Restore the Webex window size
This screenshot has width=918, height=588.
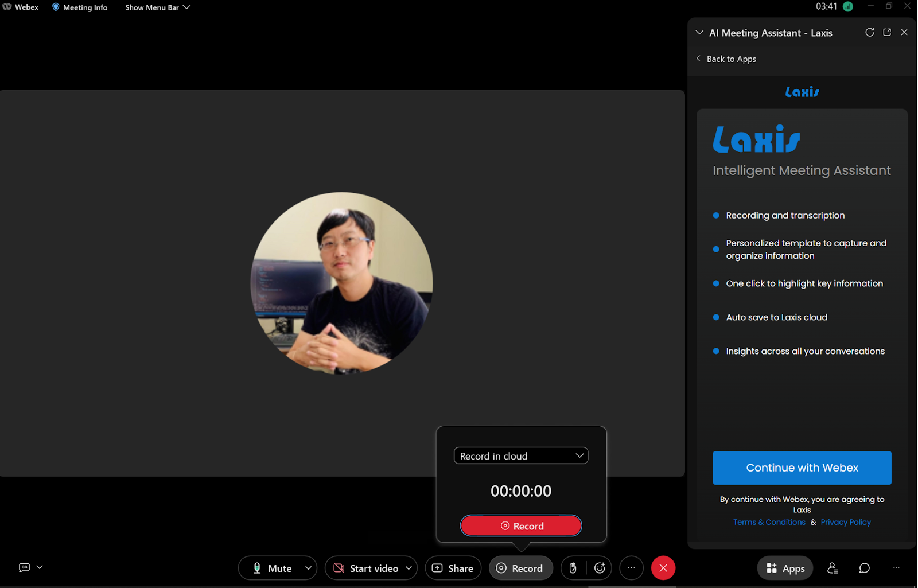(889, 6)
